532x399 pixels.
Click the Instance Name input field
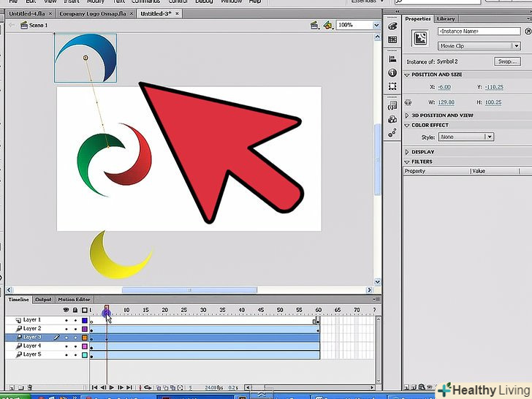[479, 32]
